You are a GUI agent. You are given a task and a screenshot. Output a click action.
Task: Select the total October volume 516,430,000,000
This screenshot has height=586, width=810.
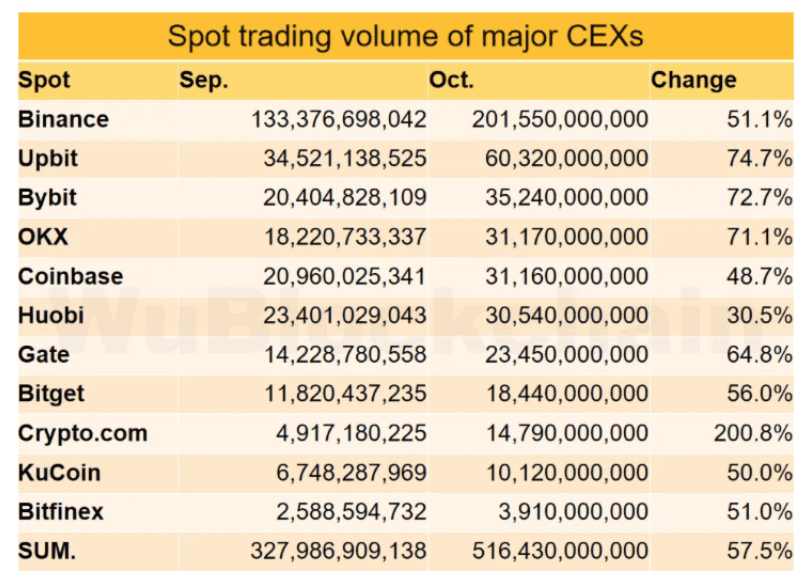pyautogui.click(x=560, y=551)
